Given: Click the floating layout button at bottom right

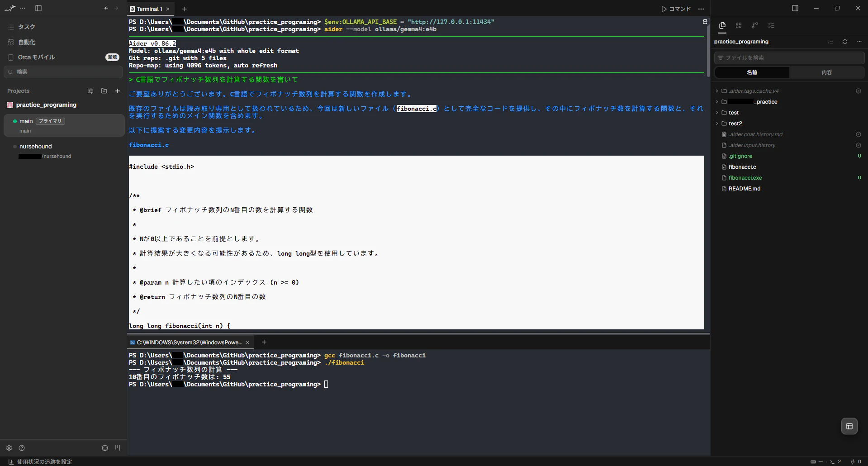Looking at the screenshot, I should coord(849,426).
